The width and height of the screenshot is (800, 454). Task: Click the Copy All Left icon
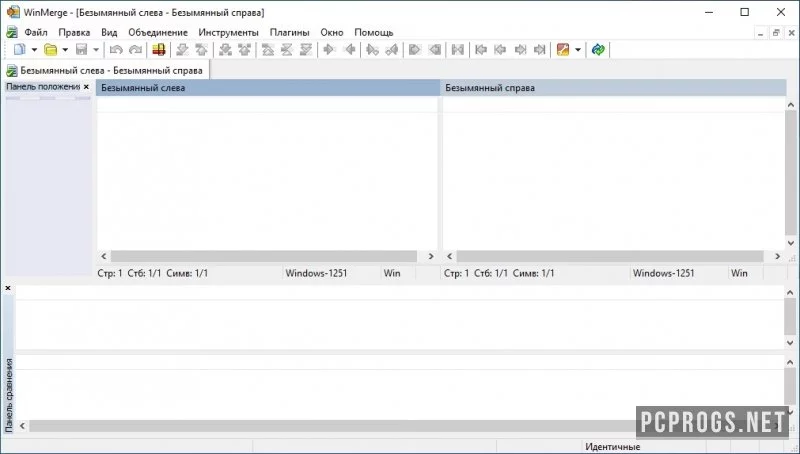(x=434, y=49)
